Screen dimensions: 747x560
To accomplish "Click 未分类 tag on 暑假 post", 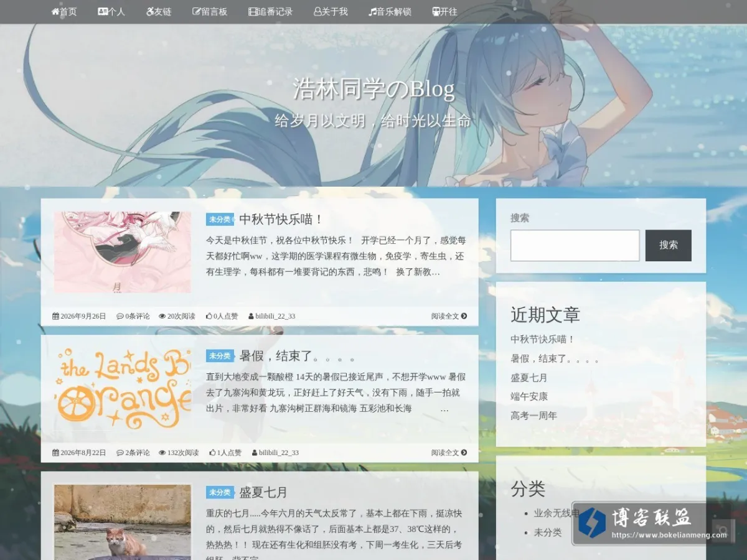I will click(220, 356).
